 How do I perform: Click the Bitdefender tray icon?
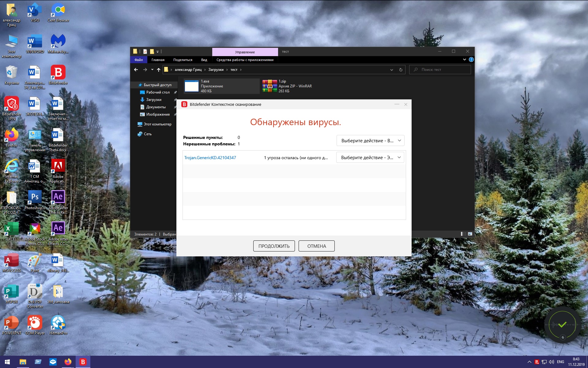coord(537,362)
